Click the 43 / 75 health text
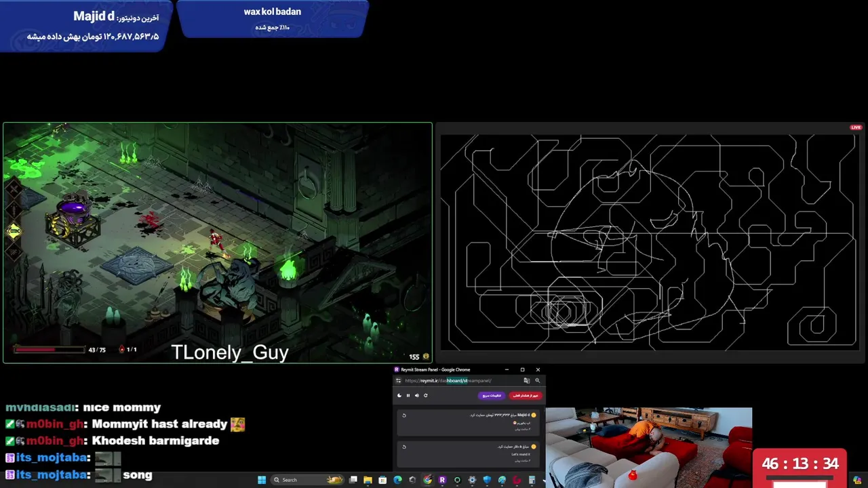 tap(97, 350)
